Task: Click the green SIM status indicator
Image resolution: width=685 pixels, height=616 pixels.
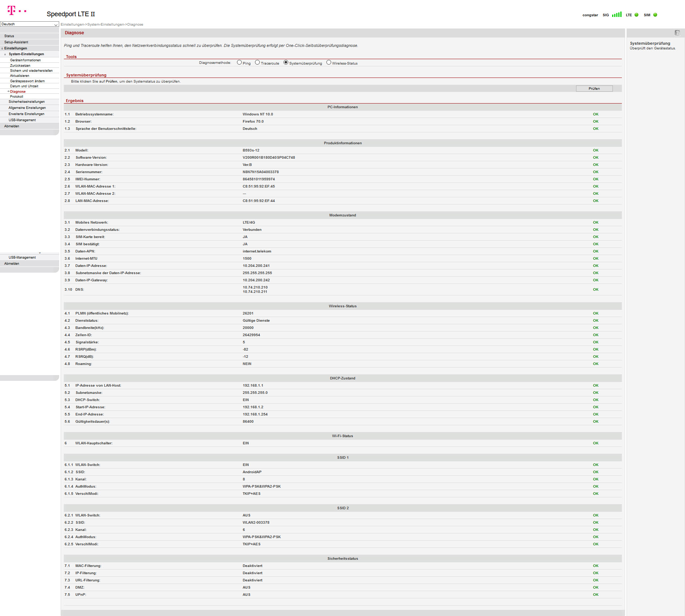Action: click(655, 15)
